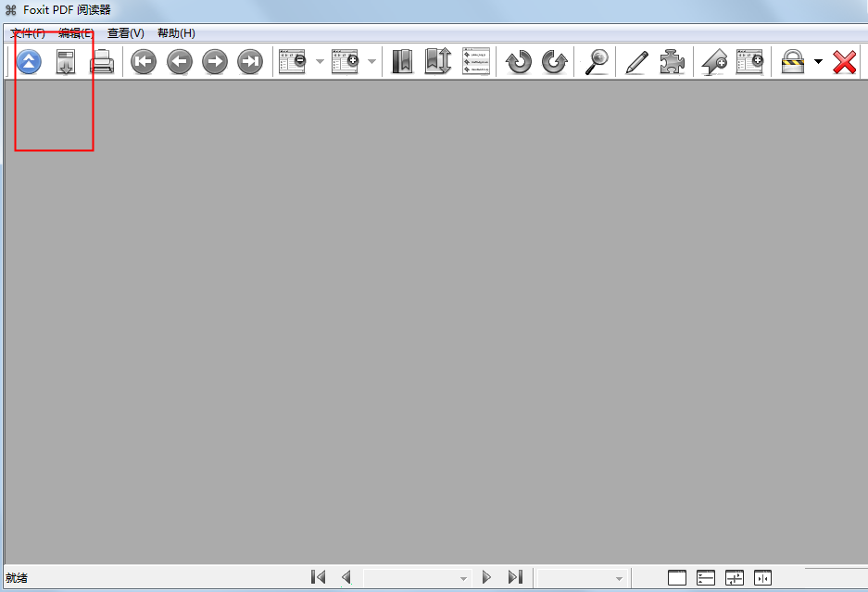Open the page number combo box
This screenshot has width=868, height=592.
click(x=418, y=578)
